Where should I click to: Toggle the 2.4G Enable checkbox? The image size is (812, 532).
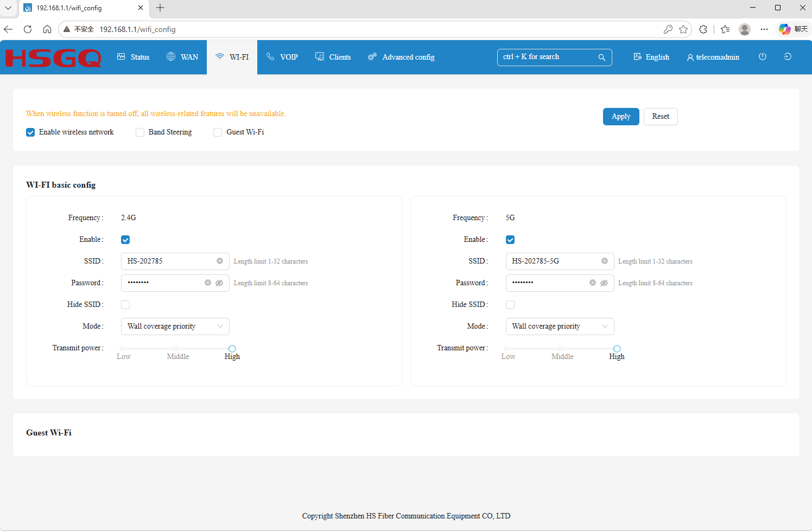coord(125,240)
